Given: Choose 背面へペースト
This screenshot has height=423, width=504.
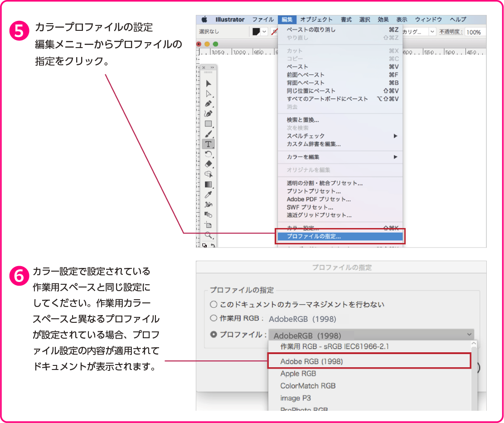Looking at the screenshot, I should click(340, 83).
